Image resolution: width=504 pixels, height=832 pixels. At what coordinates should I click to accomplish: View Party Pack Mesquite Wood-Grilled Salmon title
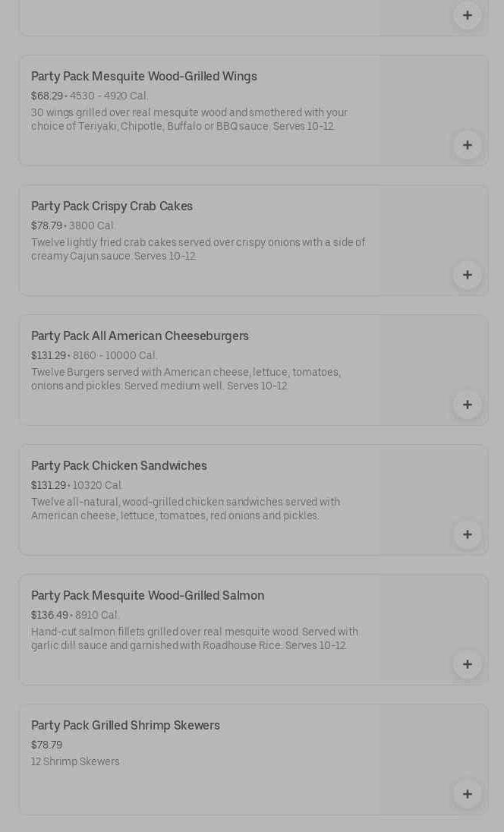click(147, 596)
